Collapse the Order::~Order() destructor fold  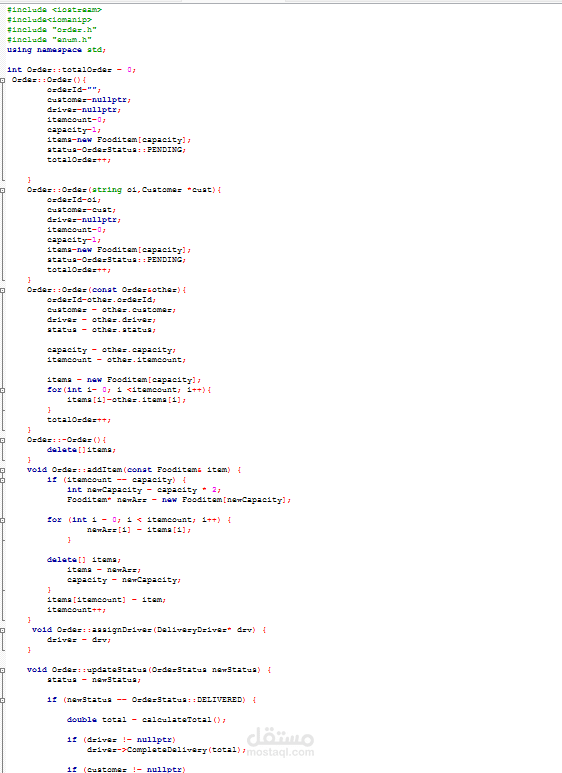click(2, 440)
